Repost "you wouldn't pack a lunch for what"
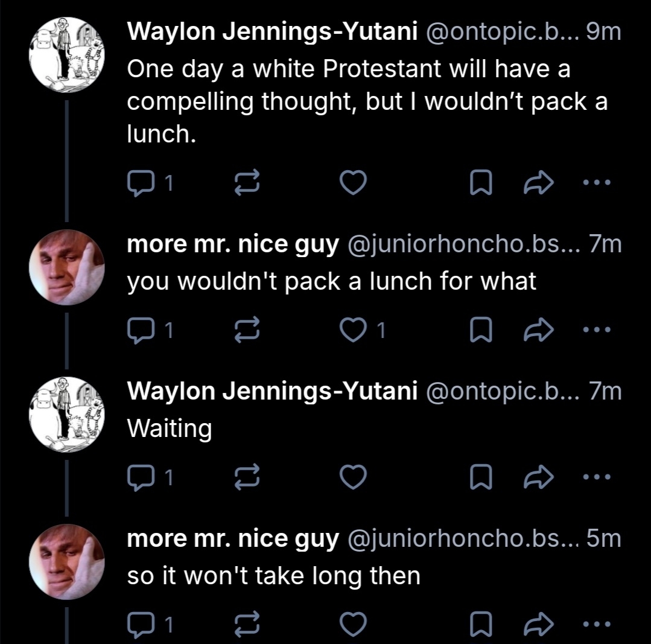This screenshot has height=644, width=651. 247,330
